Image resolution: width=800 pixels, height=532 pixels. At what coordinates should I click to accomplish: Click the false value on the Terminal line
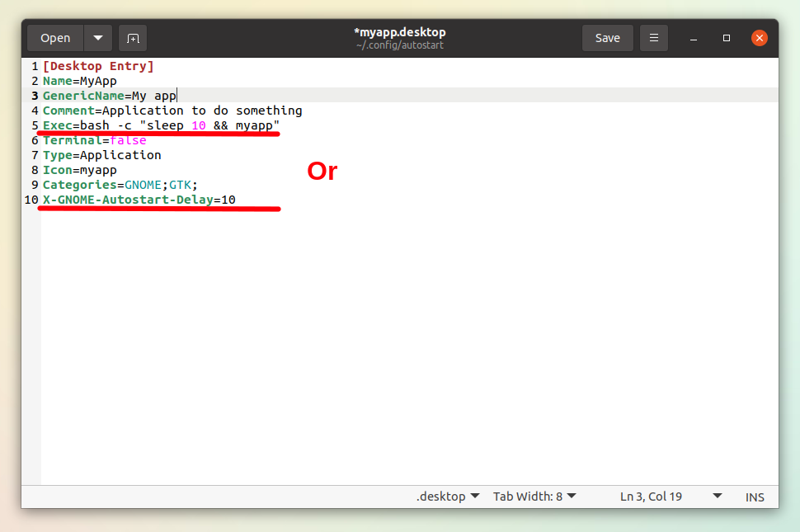(128, 139)
